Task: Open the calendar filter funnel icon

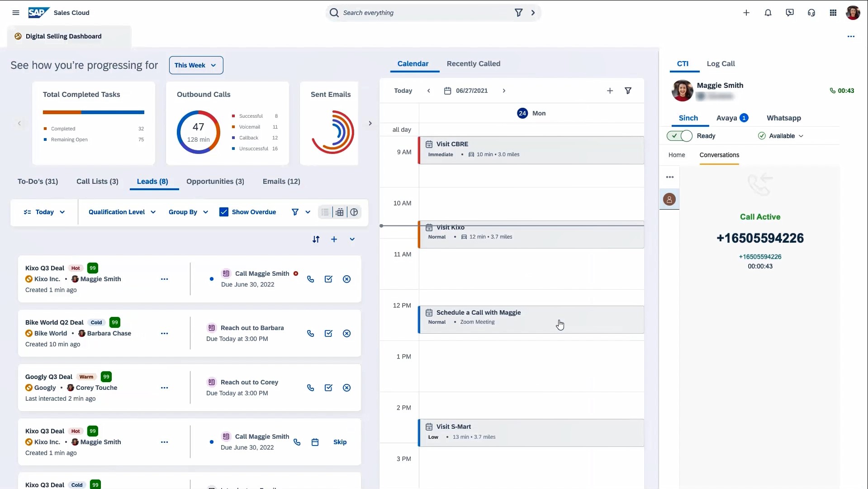Action: click(628, 91)
